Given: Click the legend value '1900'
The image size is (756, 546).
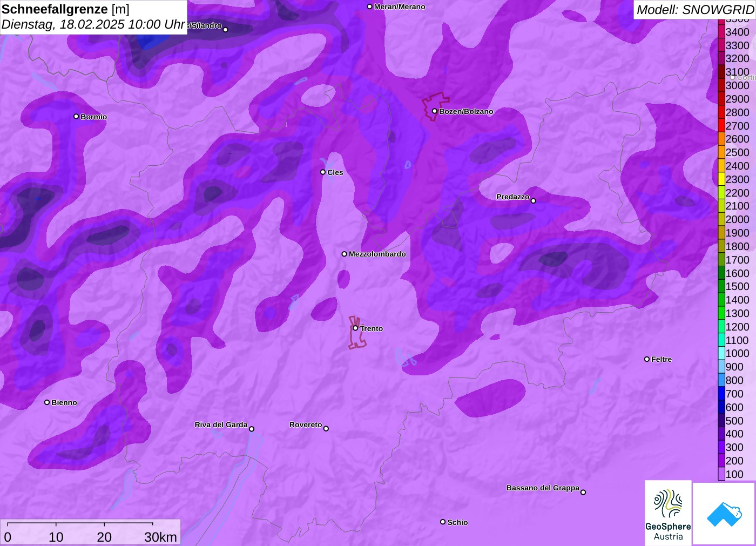Looking at the screenshot, I should click(x=737, y=233).
